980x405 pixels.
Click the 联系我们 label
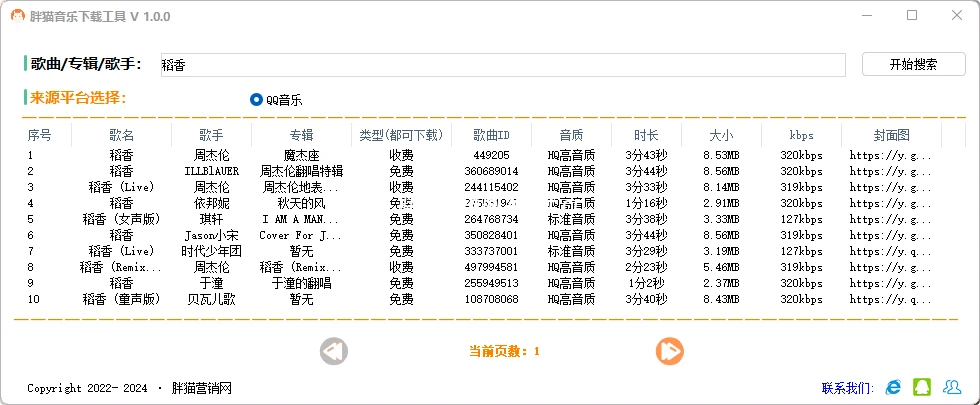848,388
